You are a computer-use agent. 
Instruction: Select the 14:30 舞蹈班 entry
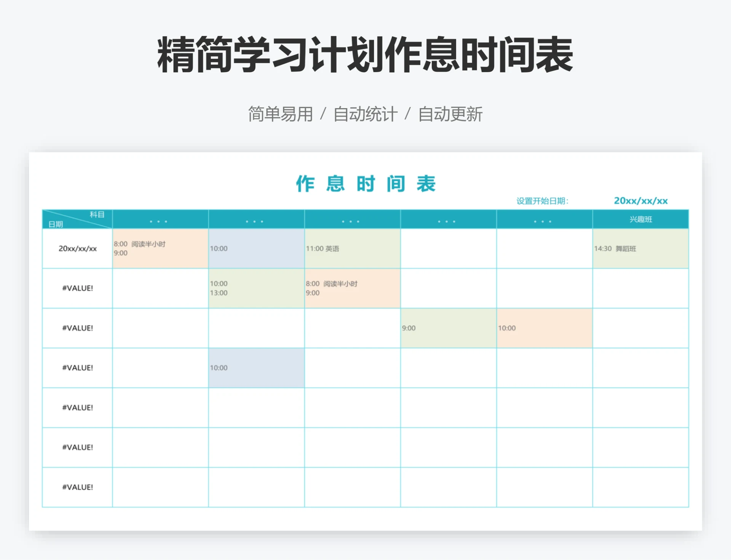[x=641, y=249]
